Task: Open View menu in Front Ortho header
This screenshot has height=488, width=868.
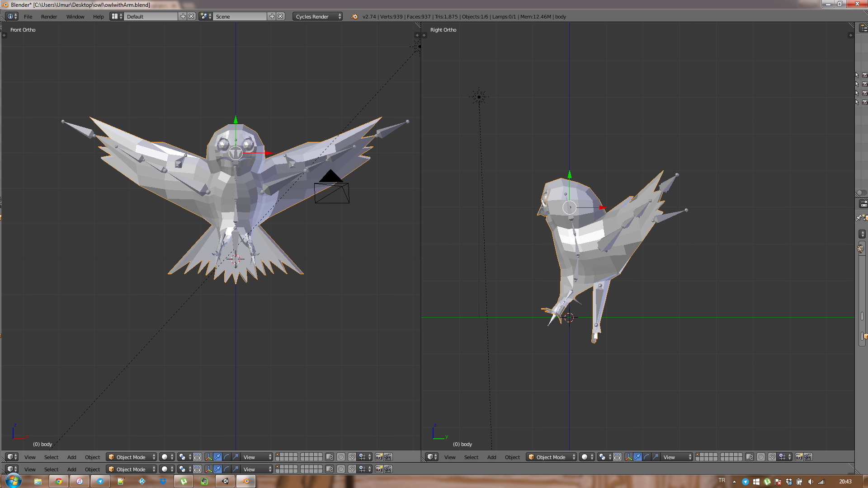Action: (30, 457)
